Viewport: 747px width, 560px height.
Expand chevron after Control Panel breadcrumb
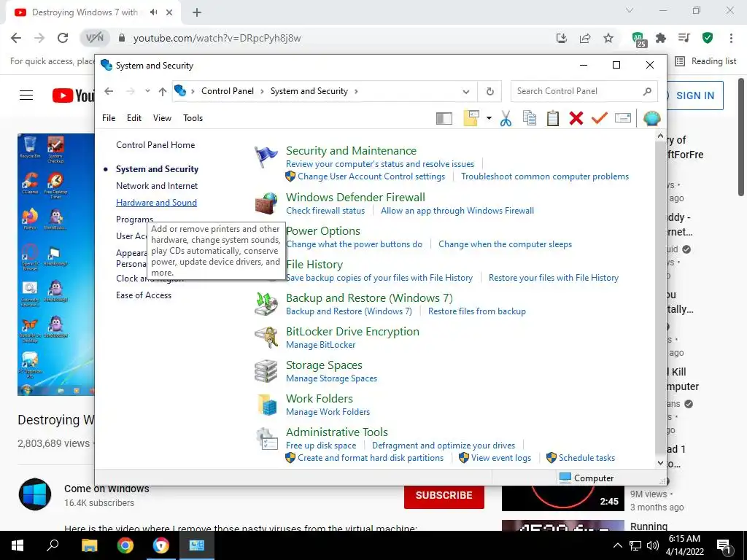pyautogui.click(x=262, y=91)
